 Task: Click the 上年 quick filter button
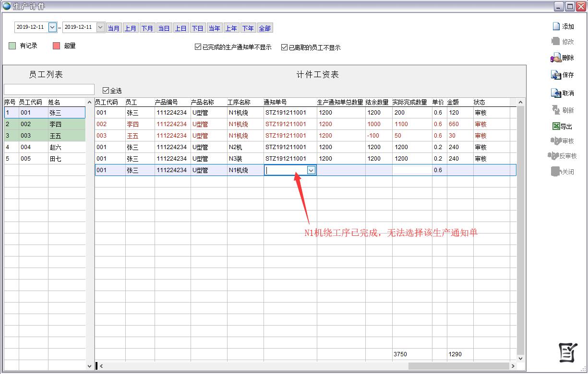(231, 28)
